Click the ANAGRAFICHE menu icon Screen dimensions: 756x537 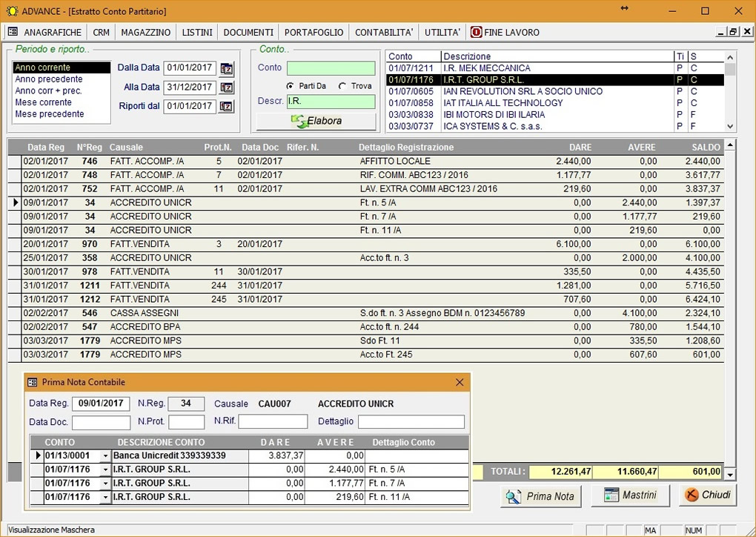click(13, 33)
